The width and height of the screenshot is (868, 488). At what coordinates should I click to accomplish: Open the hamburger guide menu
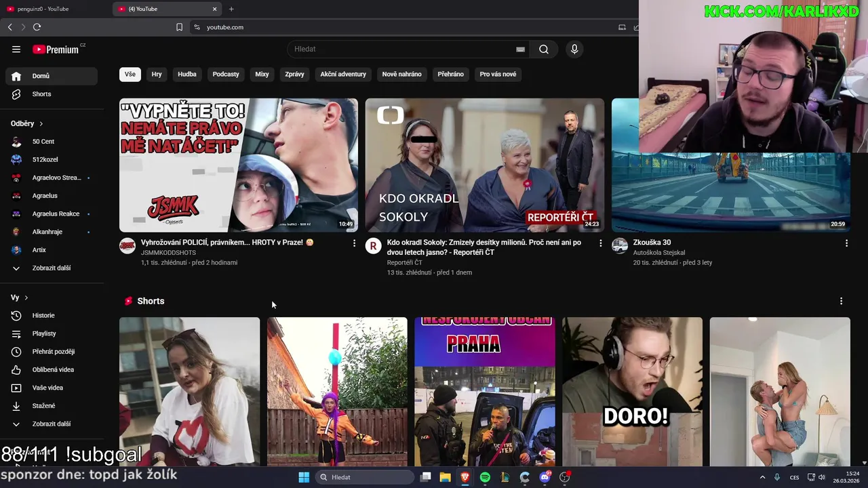[x=16, y=49]
